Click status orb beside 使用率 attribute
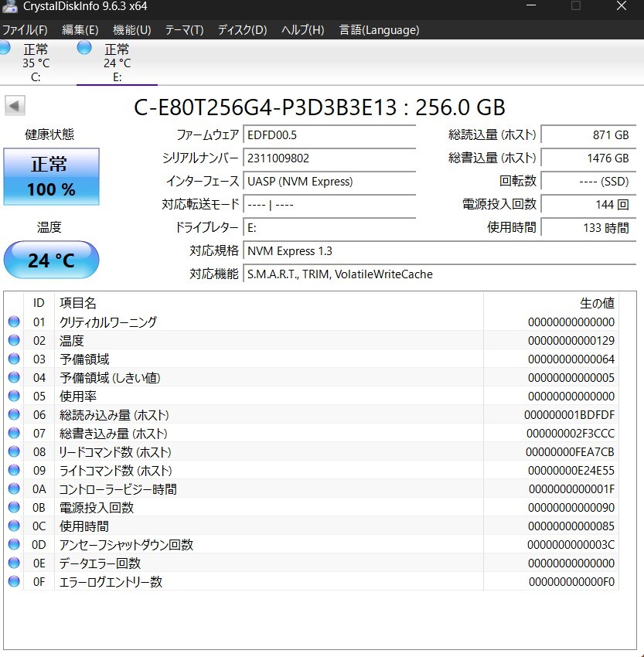The width and height of the screenshot is (644, 657). tap(14, 397)
